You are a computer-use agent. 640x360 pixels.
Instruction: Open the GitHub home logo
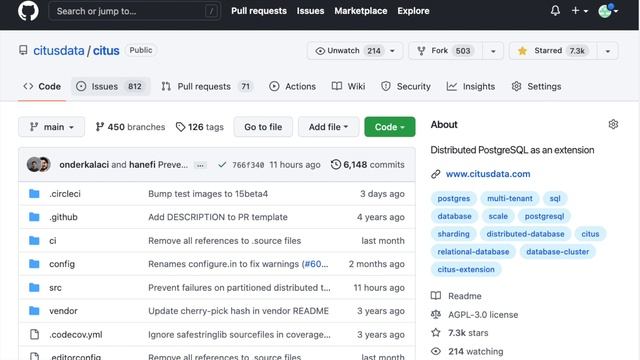pos(28,11)
